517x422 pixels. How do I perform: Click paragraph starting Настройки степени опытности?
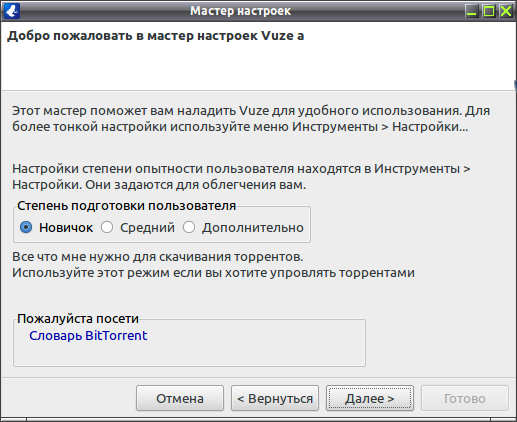(x=241, y=177)
